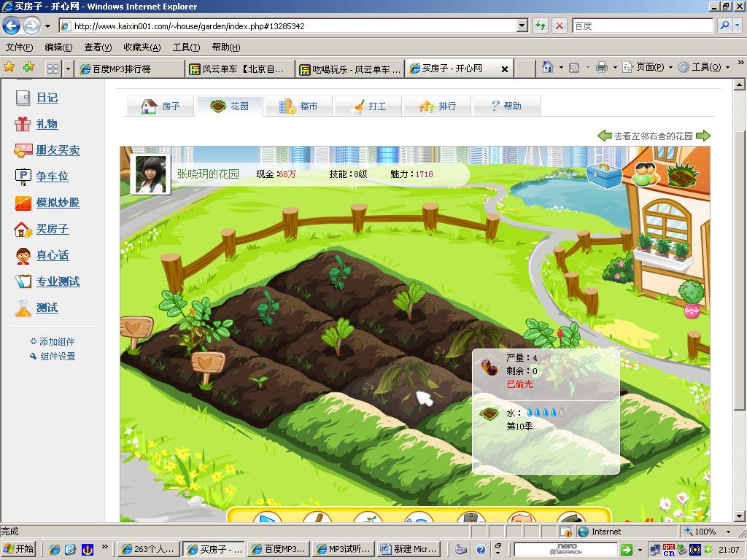This screenshot has width=747, height=560.
Task: Click the IE refresh button
Action: [x=541, y=26]
